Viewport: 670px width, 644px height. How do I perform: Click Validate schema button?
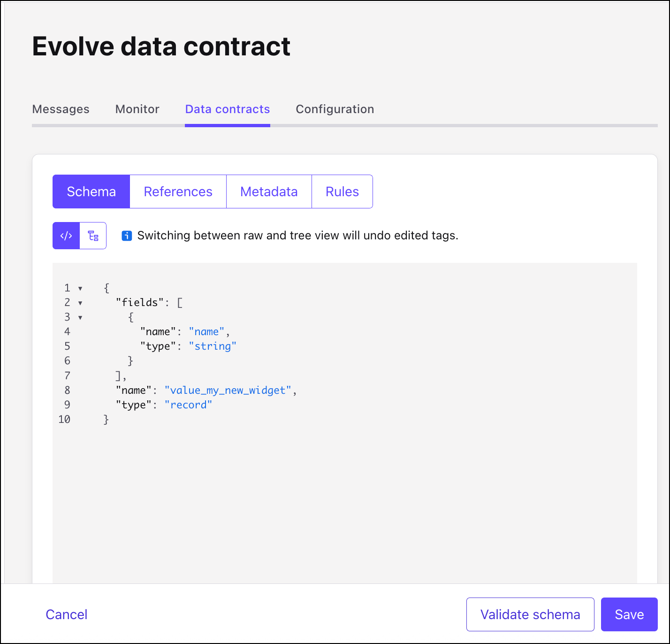point(530,614)
